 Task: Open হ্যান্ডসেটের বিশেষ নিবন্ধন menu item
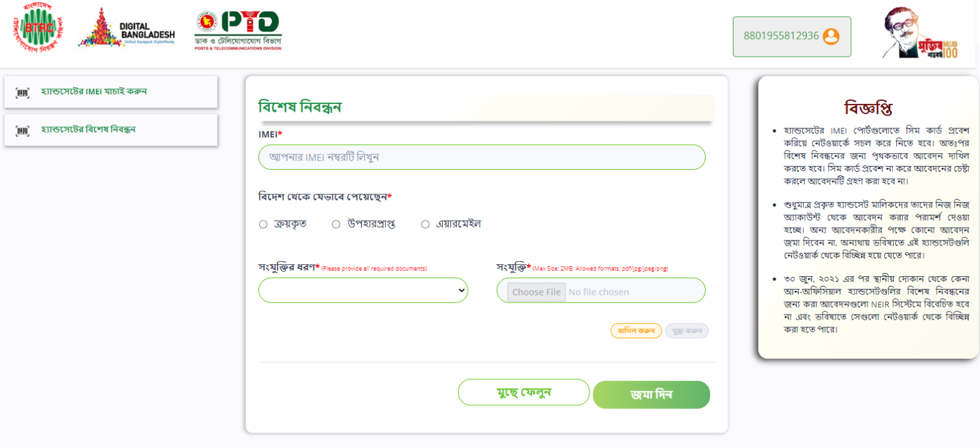tap(111, 130)
